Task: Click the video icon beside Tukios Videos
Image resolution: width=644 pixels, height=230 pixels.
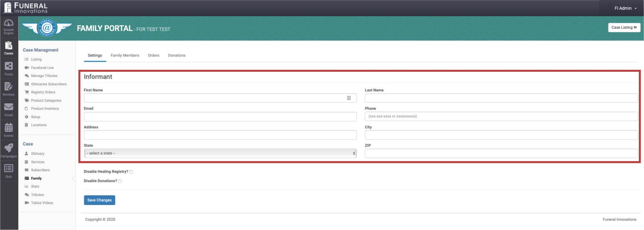Action: (x=27, y=203)
